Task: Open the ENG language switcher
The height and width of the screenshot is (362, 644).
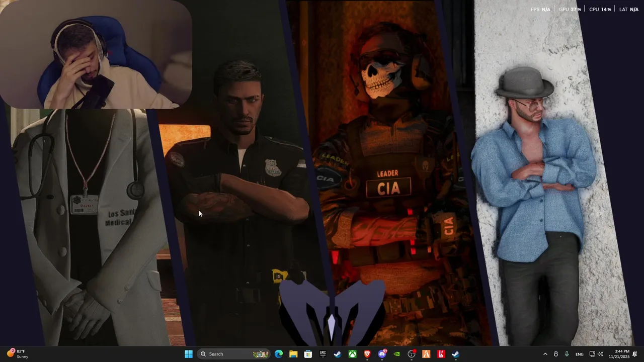Action: pyautogui.click(x=580, y=354)
